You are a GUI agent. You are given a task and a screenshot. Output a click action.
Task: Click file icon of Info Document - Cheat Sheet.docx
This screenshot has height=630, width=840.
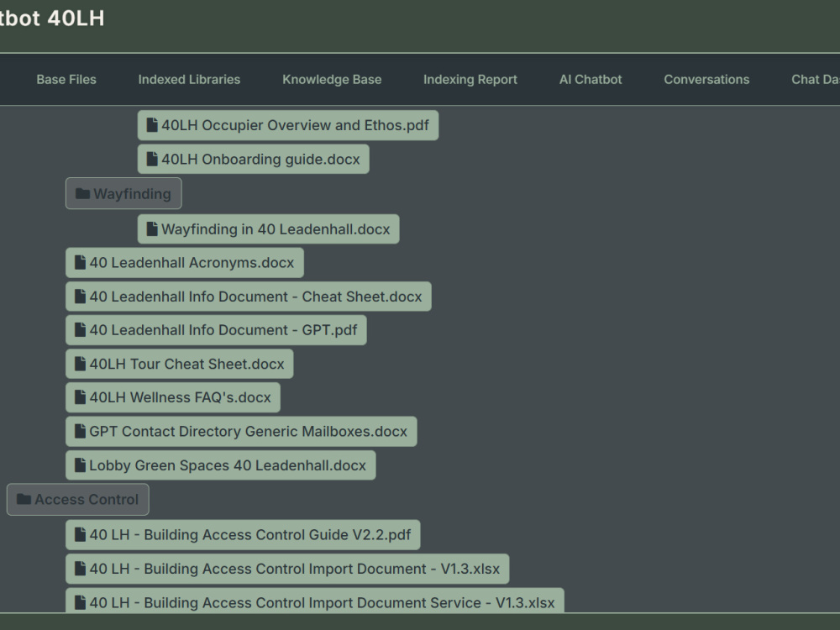pyautogui.click(x=80, y=296)
